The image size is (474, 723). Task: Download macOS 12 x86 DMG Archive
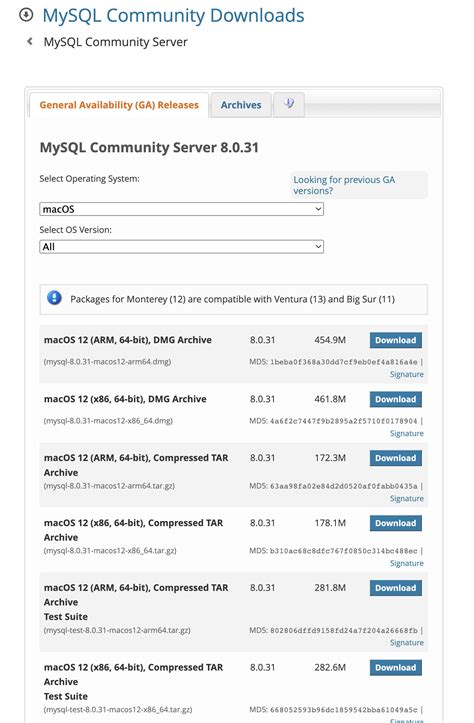tap(396, 399)
